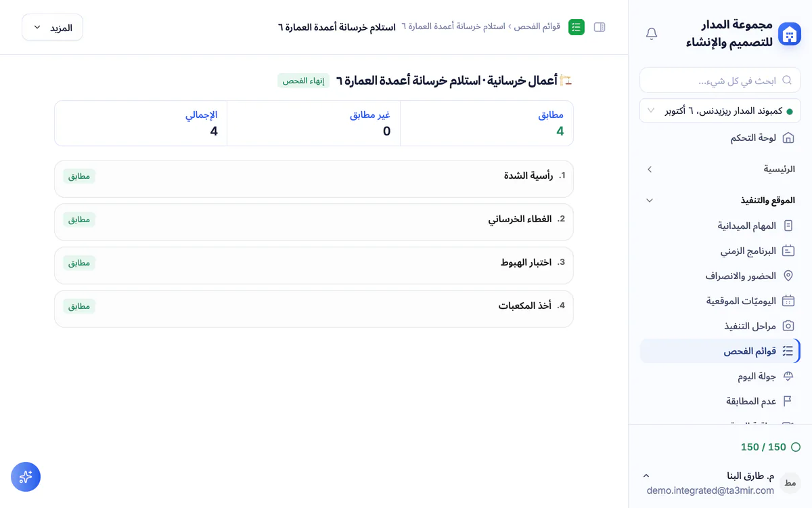
Task: Click bold header title استلام خرسانة أعمدة العمارة ٦
Action: point(337,27)
